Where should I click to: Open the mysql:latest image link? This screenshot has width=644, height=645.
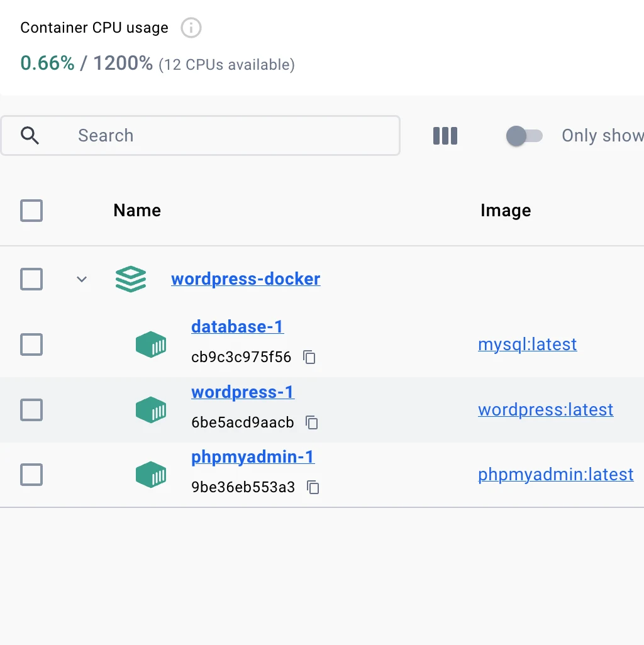pos(527,345)
